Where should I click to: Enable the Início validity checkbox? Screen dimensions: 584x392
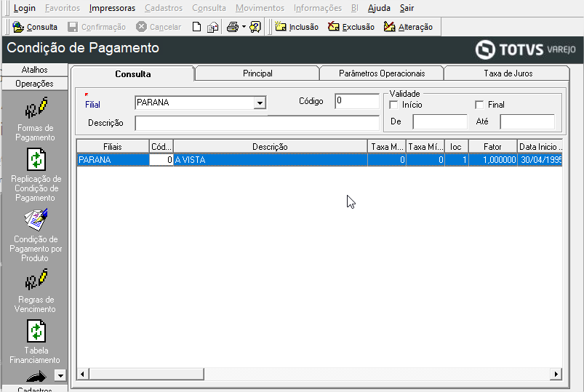393,105
